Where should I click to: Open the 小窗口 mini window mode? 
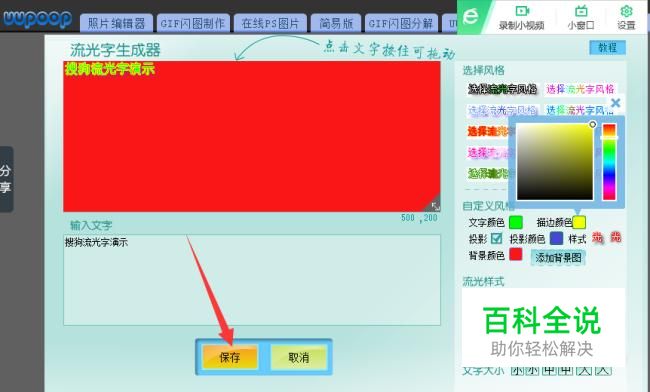tap(581, 17)
